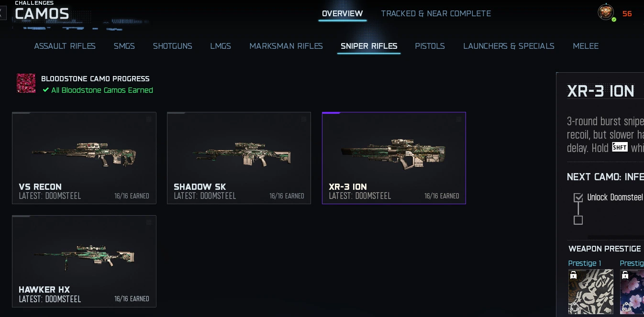Image resolution: width=644 pixels, height=317 pixels.
Task: Switch to the Overview tab
Action: point(343,13)
